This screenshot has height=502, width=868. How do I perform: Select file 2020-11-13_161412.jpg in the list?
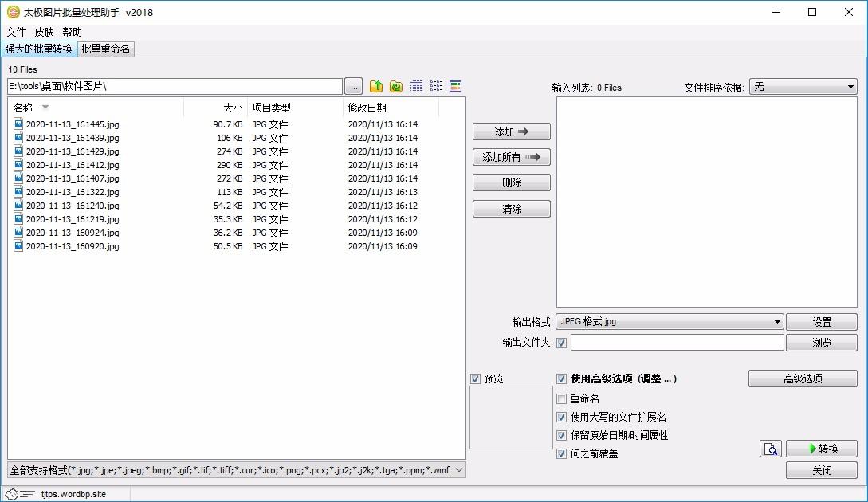[x=72, y=165]
